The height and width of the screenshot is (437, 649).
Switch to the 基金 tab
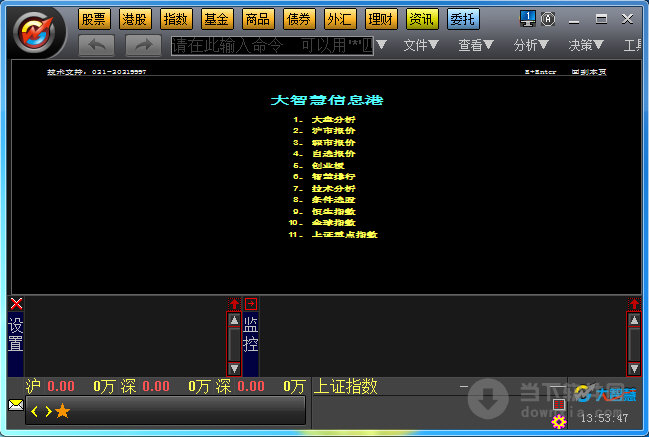click(217, 19)
